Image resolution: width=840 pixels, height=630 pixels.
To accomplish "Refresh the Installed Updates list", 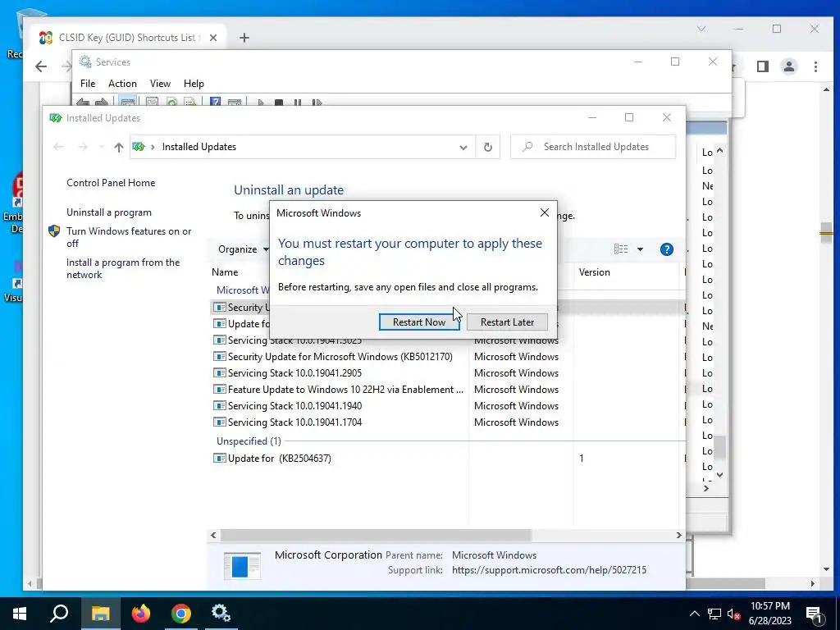I will pos(487,147).
